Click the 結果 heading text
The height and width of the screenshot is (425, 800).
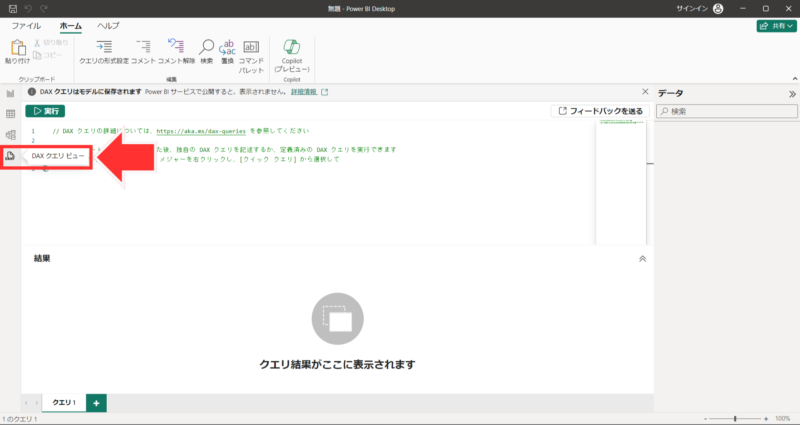coord(42,259)
